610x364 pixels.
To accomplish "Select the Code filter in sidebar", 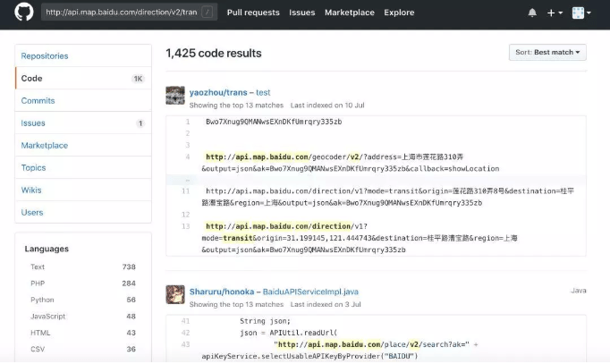I will [x=83, y=78].
